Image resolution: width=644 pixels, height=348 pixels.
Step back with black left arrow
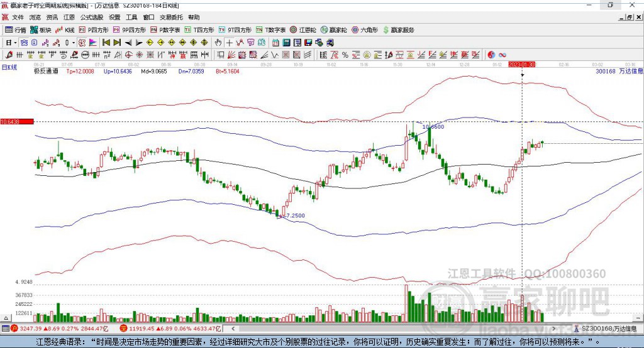click(128, 43)
